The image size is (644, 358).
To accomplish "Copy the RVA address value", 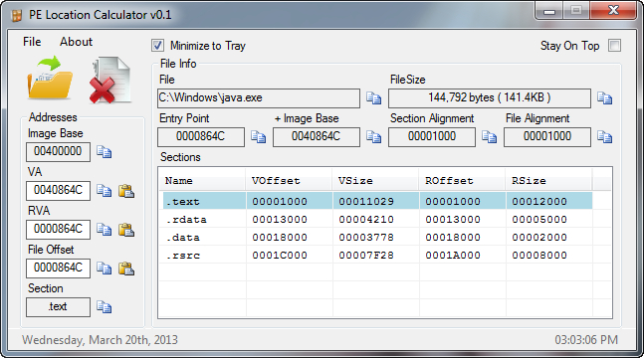I will tap(104, 230).
